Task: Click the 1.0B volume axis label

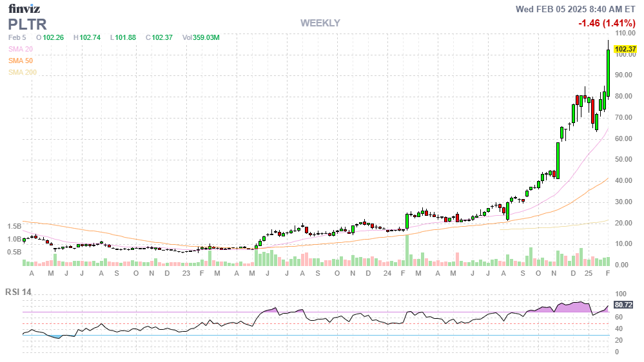Action: tap(14, 239)
